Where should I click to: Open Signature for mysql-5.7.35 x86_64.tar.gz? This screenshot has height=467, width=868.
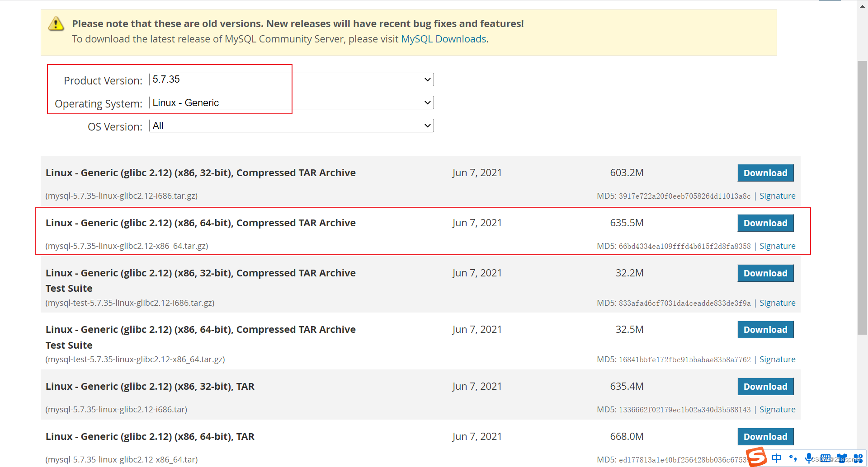(x=777, y=246)
